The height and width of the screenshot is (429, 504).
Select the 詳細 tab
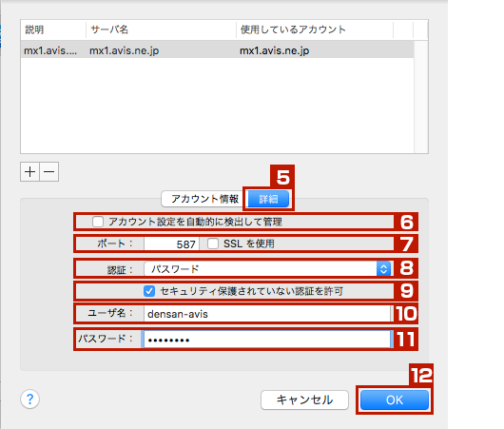coord(268,199)
